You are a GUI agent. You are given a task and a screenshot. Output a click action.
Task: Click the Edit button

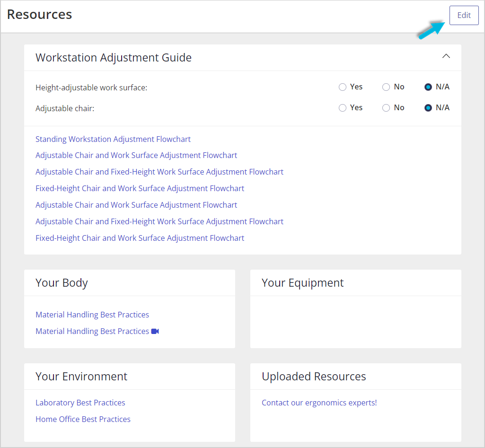click(464, 16)
